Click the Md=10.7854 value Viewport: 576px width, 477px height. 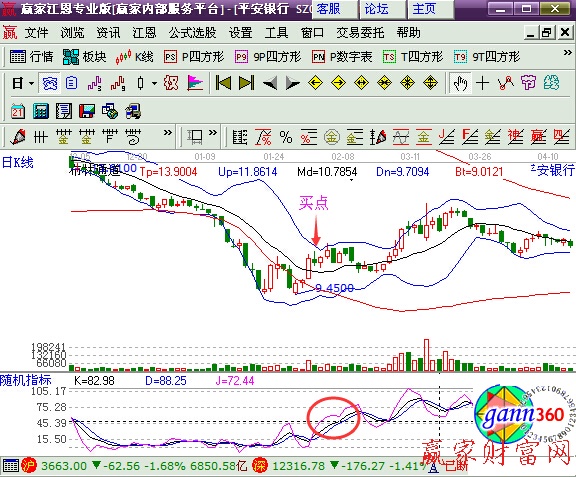[x=327, y=172]
